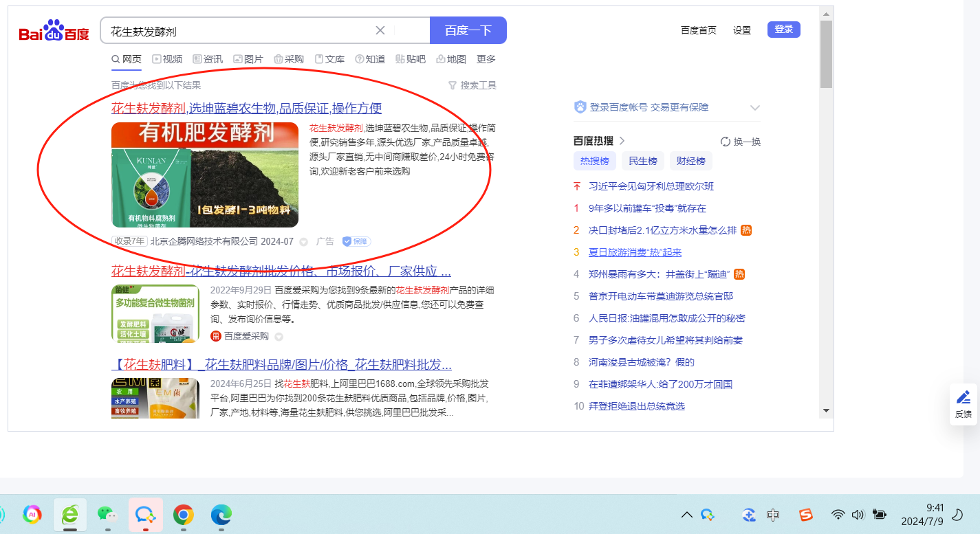Go to 百度首页
This screenshot has height=534, width=980.
[699, 30]
